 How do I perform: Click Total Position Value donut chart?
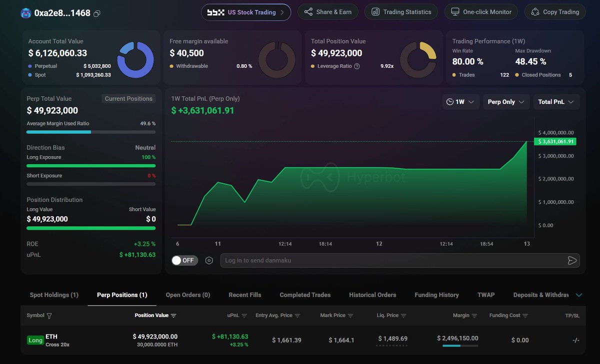tap(418, 60)
